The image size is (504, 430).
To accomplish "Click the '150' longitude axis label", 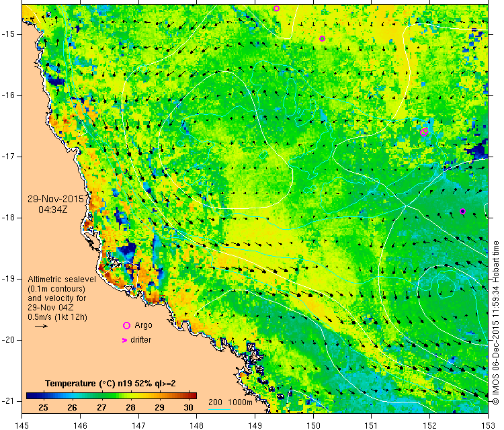I will point(313,425).
